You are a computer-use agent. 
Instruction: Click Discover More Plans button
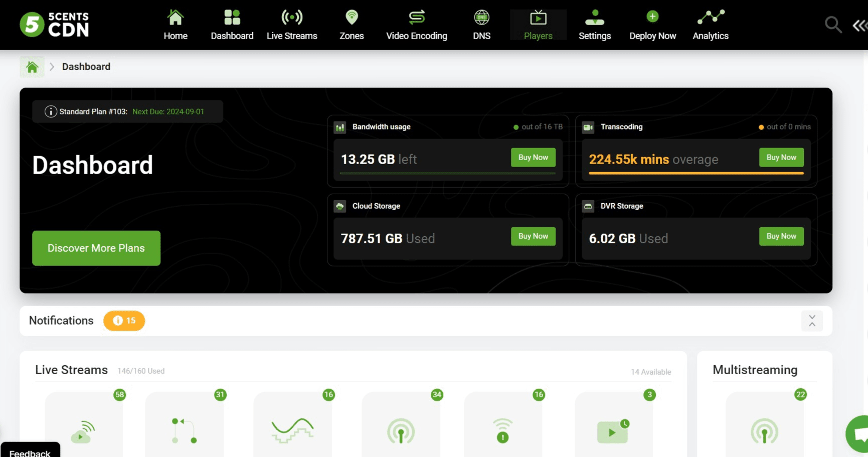tap(96, 248)
